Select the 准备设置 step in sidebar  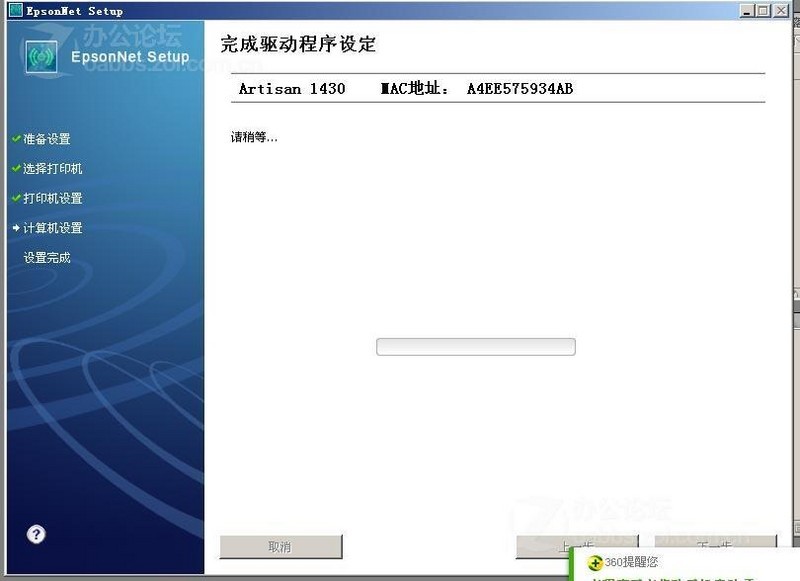click(x=46, y=139)
